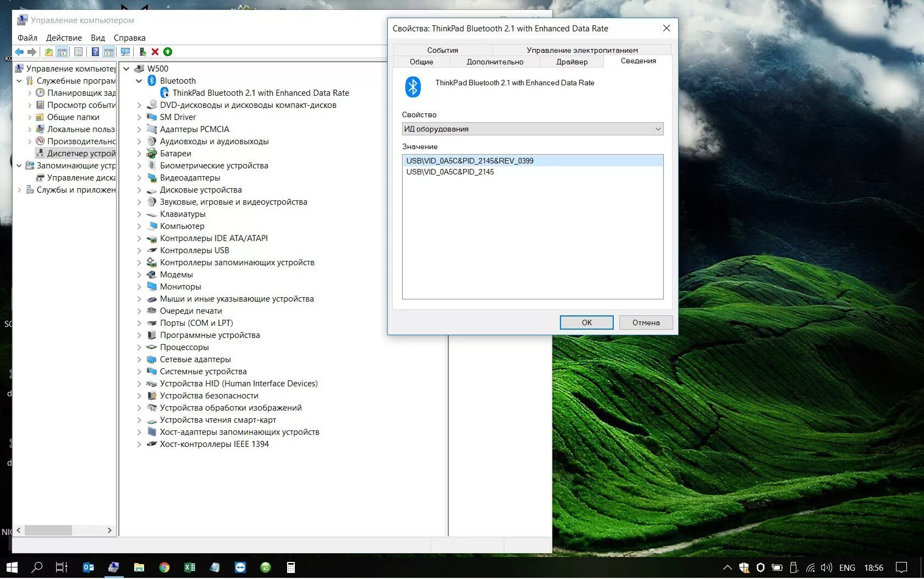Click the green arrow Enable device icon
This screenshot has width=924, height=579.
(x=168, y=52)
